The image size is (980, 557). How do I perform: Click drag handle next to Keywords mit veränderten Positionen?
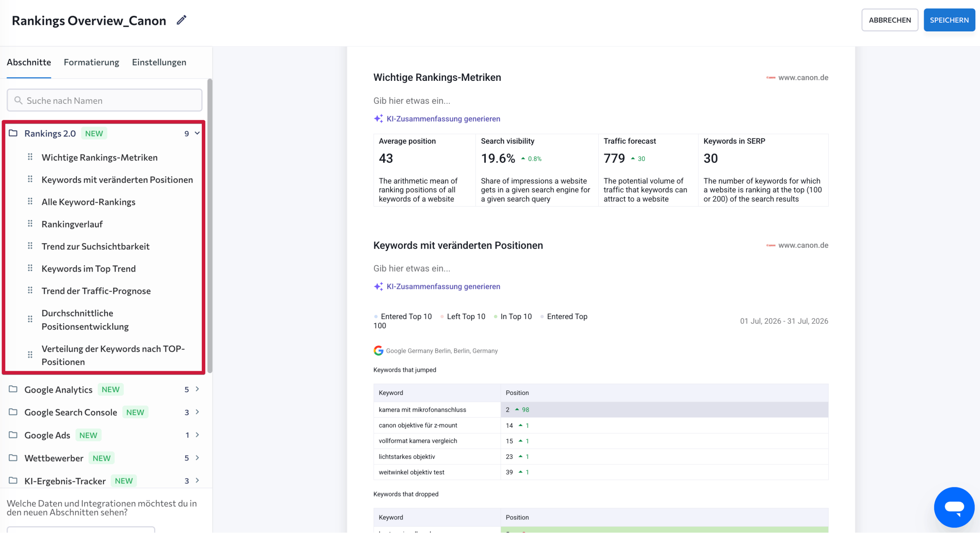tap(30, 179)
